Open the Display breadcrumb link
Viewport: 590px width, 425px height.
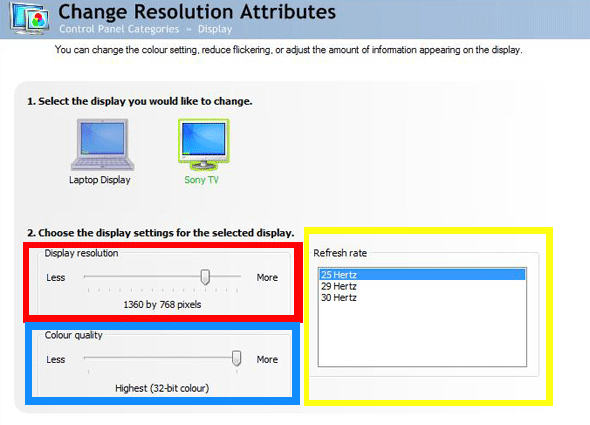(x=215, y=29)
